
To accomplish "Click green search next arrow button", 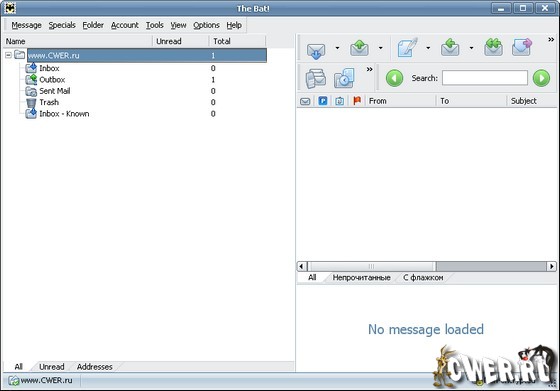I will pos(541,78).
